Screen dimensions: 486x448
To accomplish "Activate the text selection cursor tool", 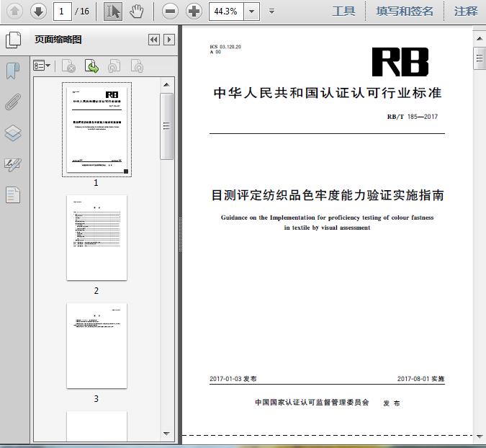I will click(113, 11).
